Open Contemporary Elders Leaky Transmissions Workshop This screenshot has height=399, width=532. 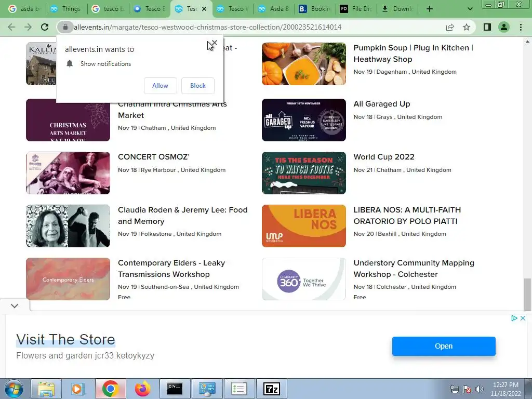click(171, 269)
